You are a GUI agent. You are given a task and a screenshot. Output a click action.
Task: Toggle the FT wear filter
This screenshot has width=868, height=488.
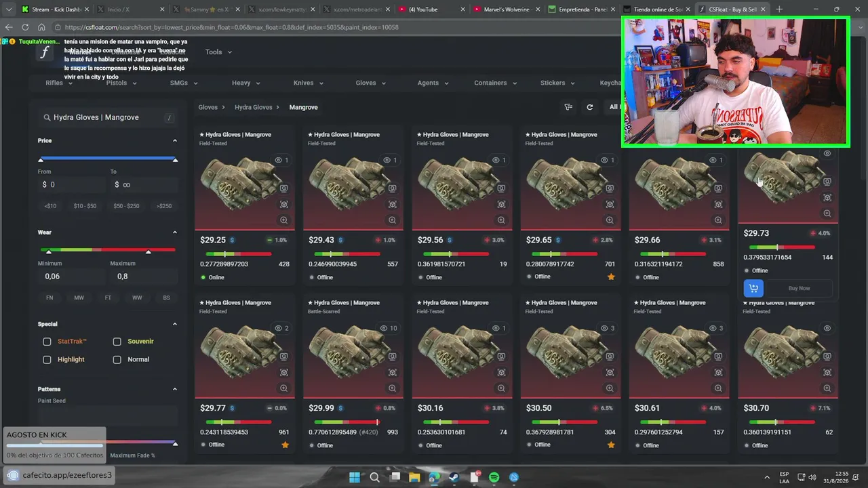click(x=108, y=298)
